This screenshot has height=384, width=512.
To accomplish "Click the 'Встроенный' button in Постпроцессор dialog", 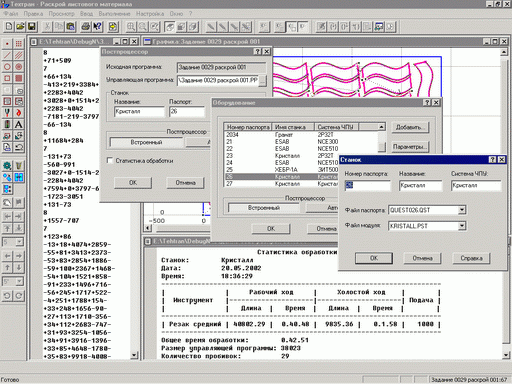I will (x=146, y=142).
